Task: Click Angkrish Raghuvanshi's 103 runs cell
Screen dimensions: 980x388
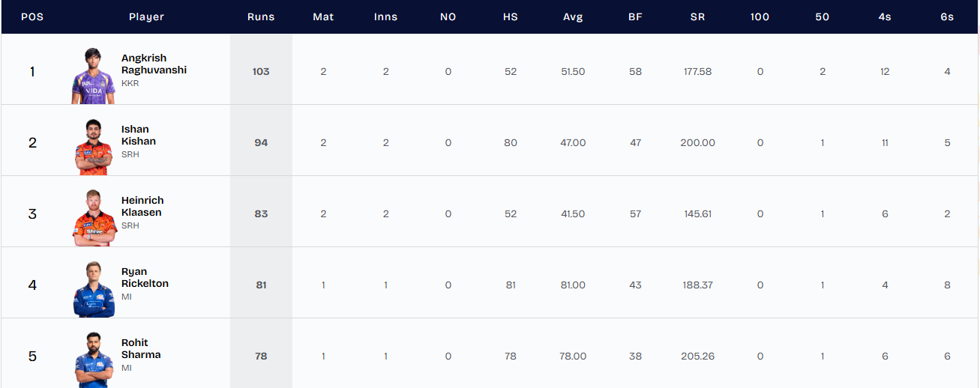Action: click(x=261, y=72)
